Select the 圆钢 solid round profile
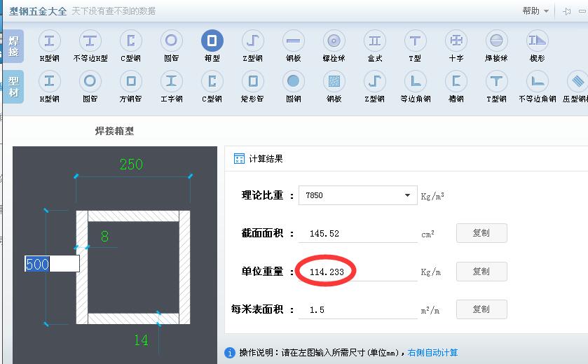The image size is (588, 364). click(x=293, y=87)
